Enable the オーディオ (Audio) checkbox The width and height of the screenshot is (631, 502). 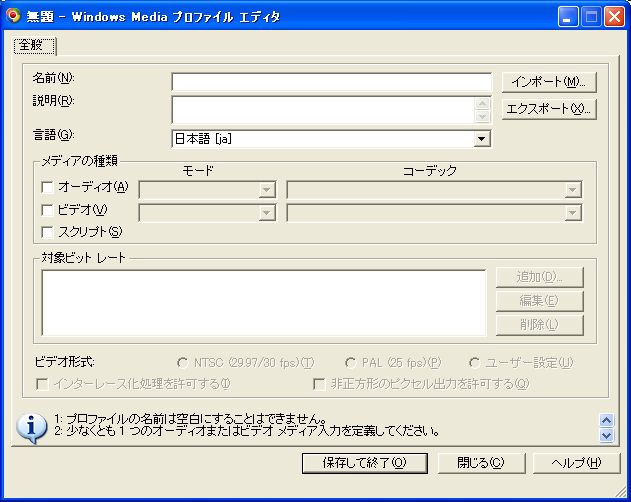click(x=47, y=187)
